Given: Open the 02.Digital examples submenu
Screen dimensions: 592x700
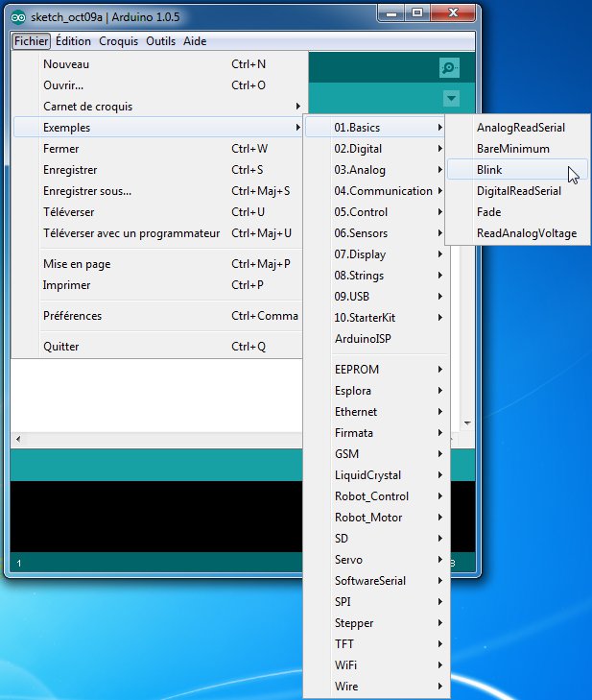Looking at the screenshot, I should (x=358, y=149).
